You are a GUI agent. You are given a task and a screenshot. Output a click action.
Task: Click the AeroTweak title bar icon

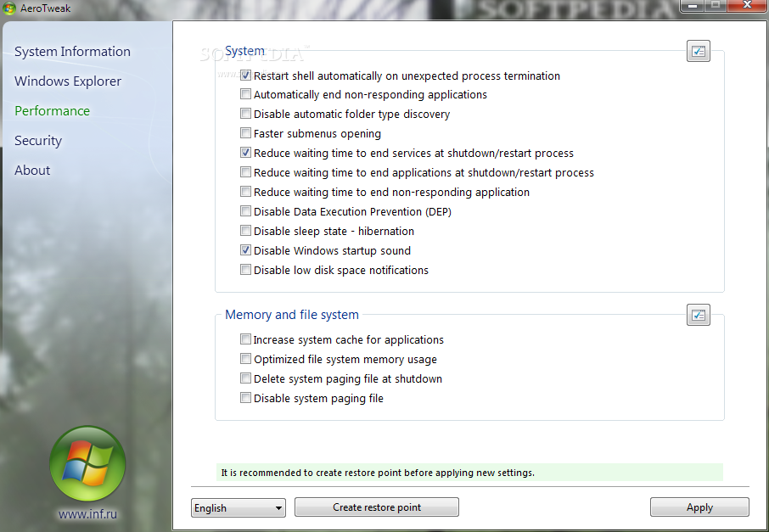click(8, 8)
